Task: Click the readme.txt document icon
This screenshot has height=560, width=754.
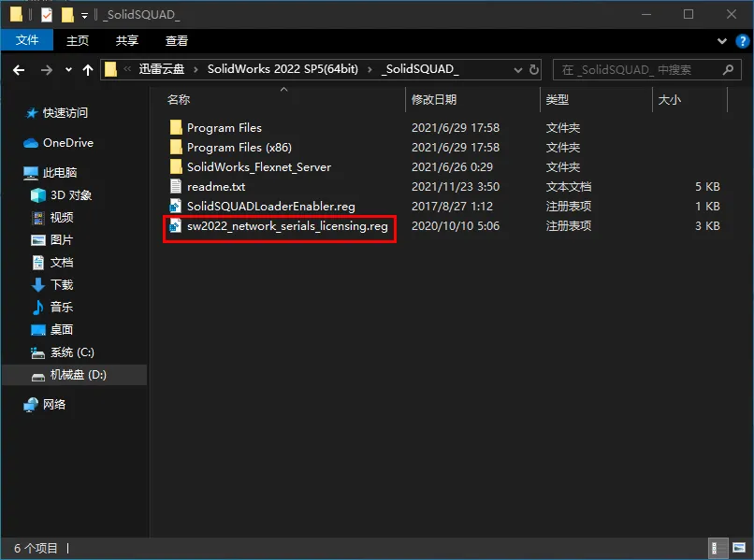Action: 176,186
